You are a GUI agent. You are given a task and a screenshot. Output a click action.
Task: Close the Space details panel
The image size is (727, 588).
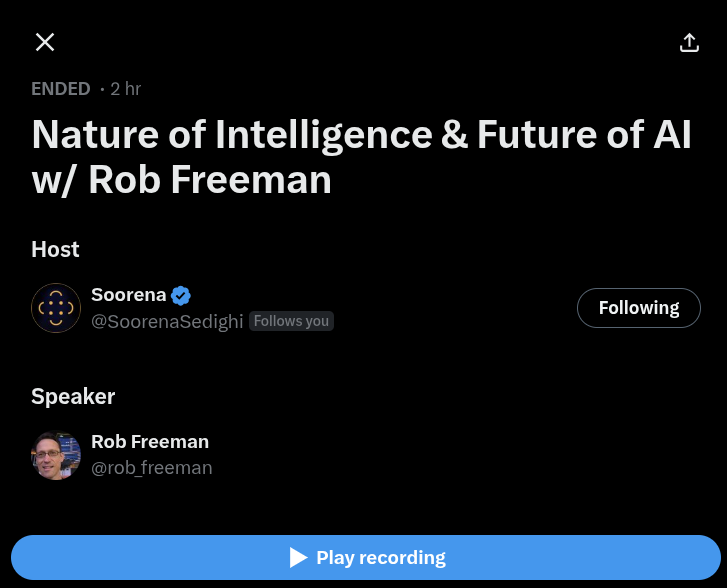click(45, 42)
